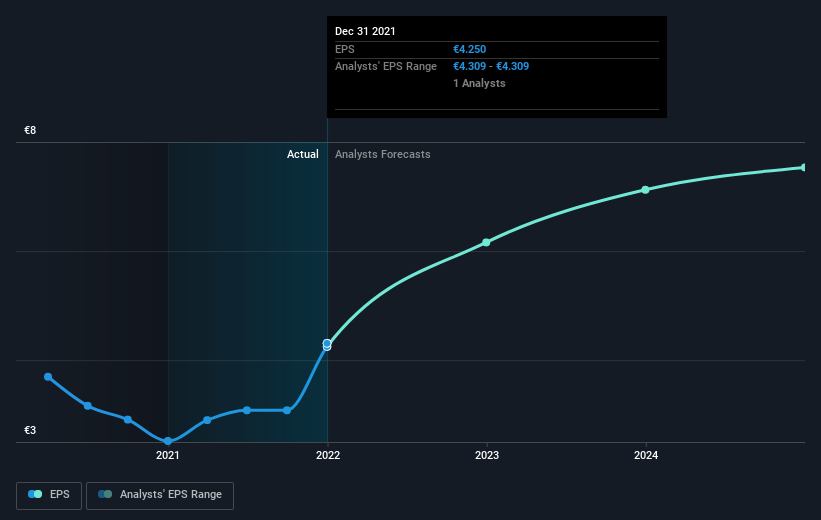Click the 2021 x-axis label
Screen dimensions: 821x520
[x=168, y=455]
